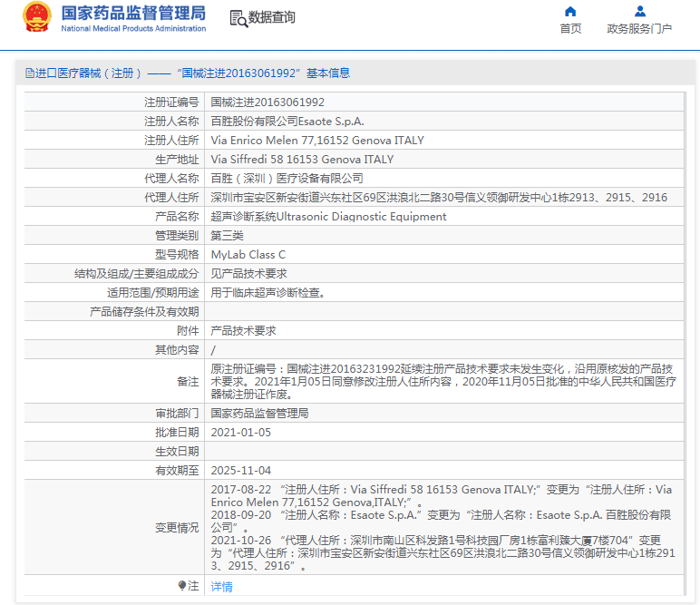The image size is (700, 605).
Task: Click the 其他内容 slash value
Action: pos(213,350)
